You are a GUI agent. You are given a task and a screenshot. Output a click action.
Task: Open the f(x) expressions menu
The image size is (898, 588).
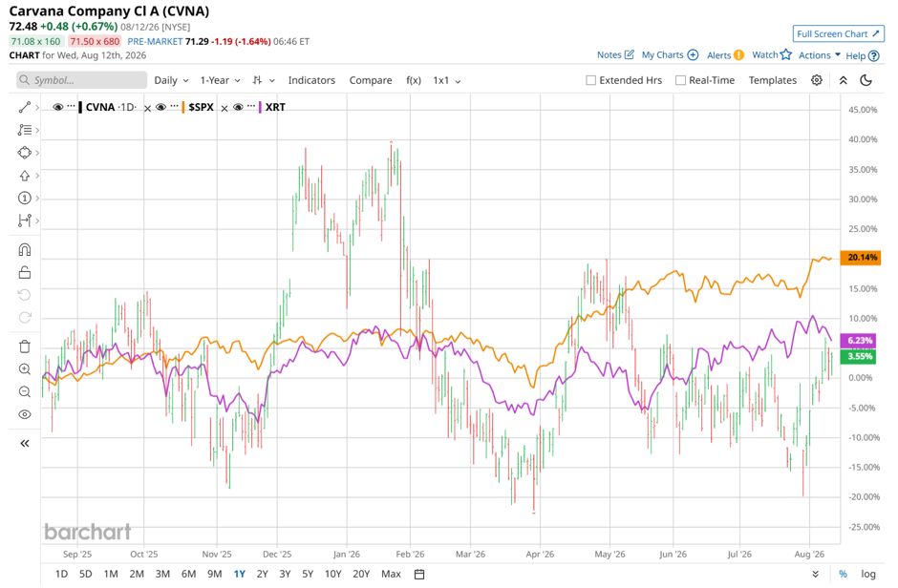414,80
